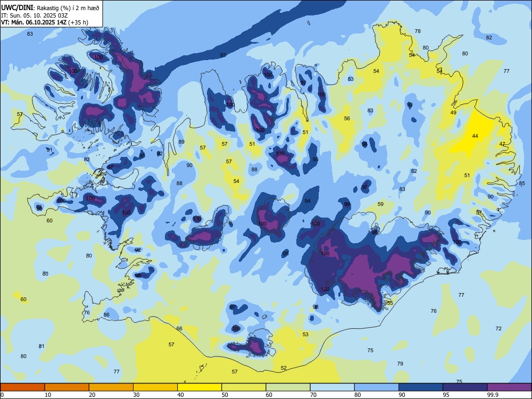Click the map value '81' in the southwest sea
Viewport: 532px width, 399px height.
pos(41,346)
